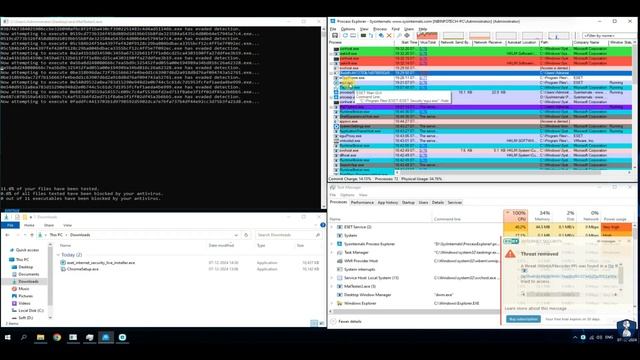Image resolution: width=640 pixels, height=360 pixels.
Task: Click the taskbar search magnifier icon
Action: pos(24,338)
